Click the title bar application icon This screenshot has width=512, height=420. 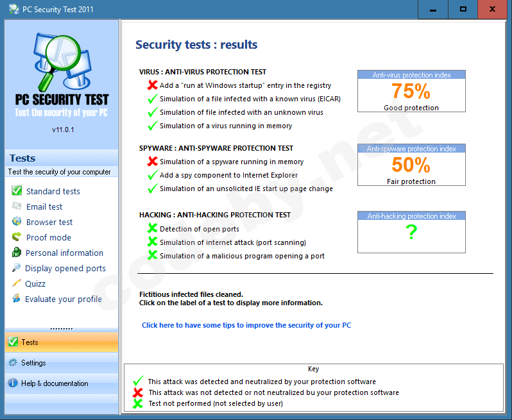pyautogui.click(x=13, y=9)
